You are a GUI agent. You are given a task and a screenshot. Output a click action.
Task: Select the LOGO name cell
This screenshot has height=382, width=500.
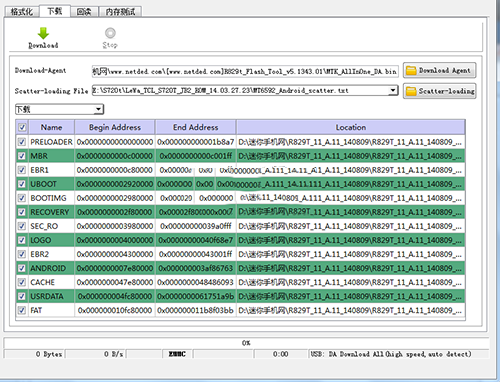[51, 240]
